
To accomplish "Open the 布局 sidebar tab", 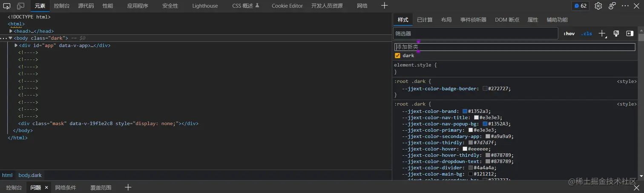I will click(x=446, y=20).
